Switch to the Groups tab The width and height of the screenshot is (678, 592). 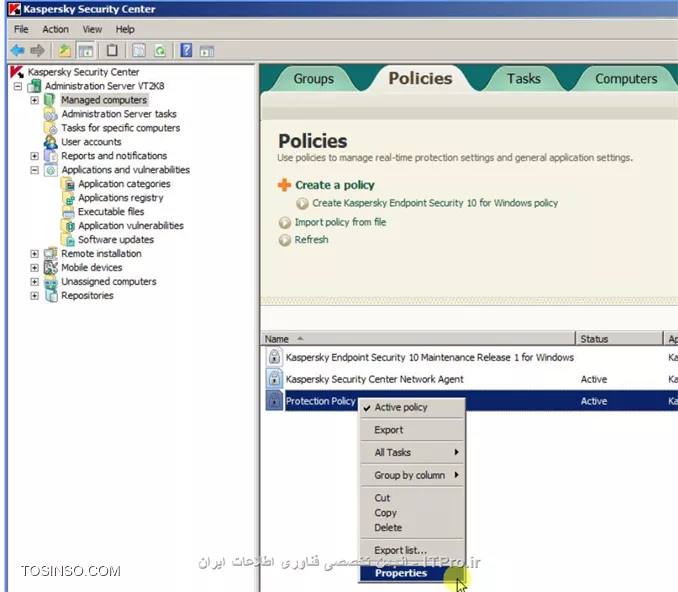313,79
